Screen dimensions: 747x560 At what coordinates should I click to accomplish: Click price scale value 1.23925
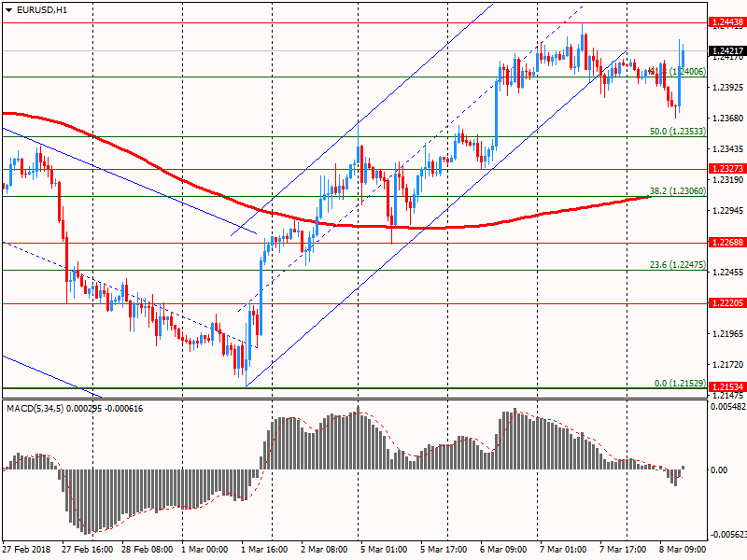coord(728,87)
